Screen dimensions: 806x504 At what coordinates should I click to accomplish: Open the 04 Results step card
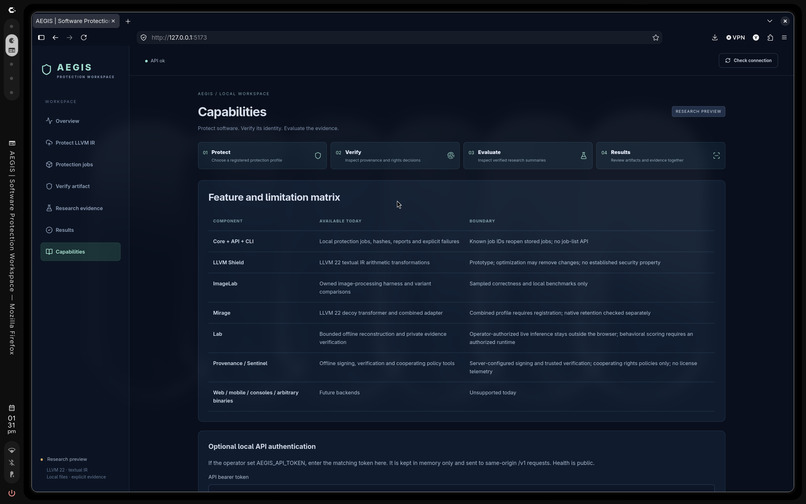point(661,156)
